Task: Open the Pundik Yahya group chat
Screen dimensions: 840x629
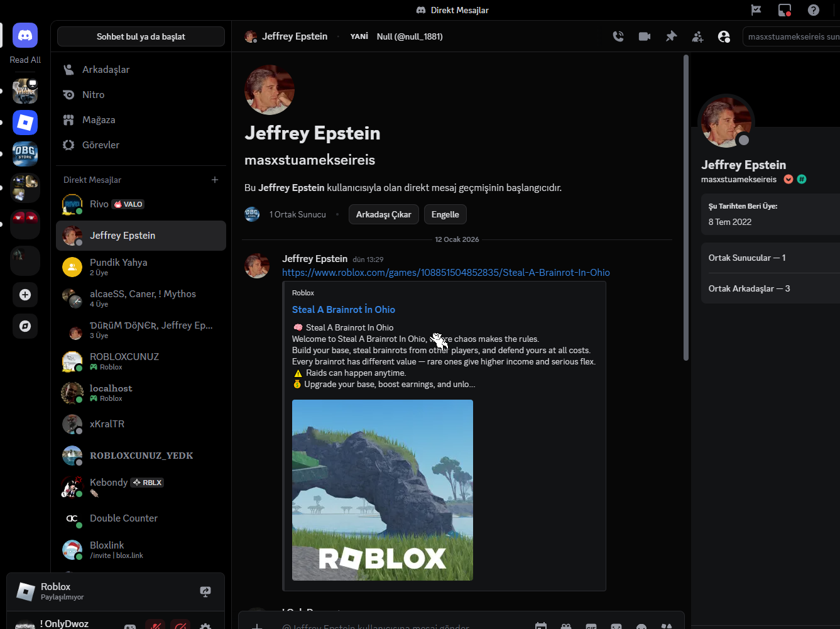Action: pyautogui.click(x=141, y=267)
